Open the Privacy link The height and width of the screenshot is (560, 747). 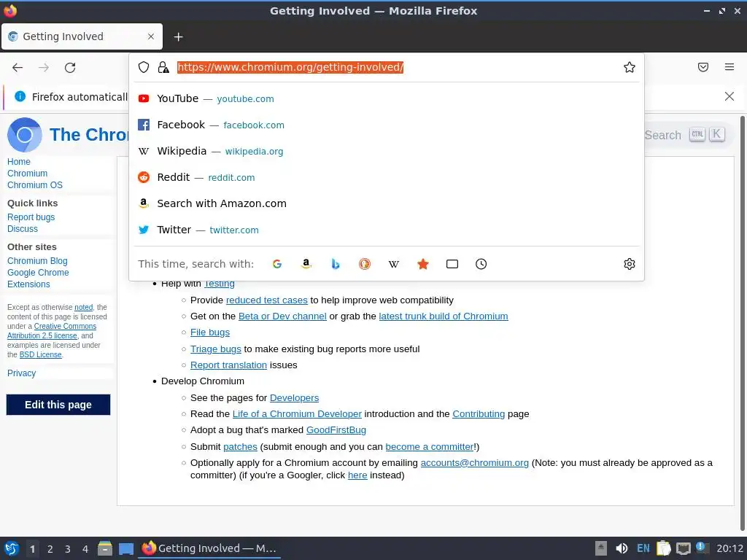click(21, 373)
